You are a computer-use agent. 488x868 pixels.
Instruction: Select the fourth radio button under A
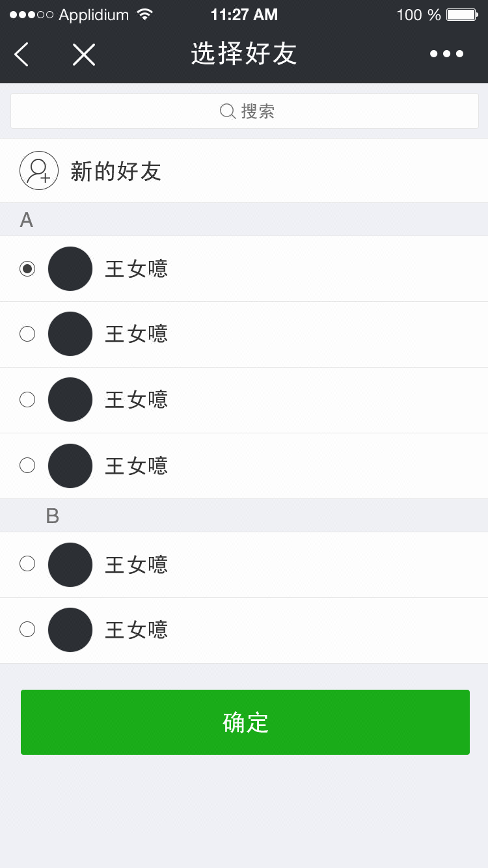coord(27,465)
